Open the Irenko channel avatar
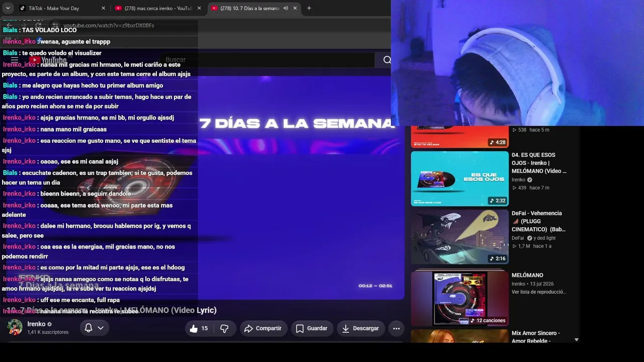Viewport: 644px width, 362px height. coord(15,327)
